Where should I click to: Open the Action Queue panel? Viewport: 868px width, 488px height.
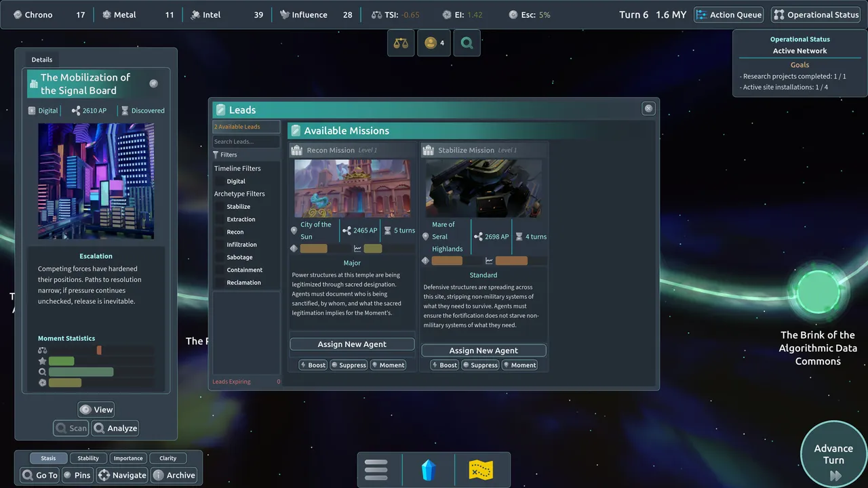[729, 15]
